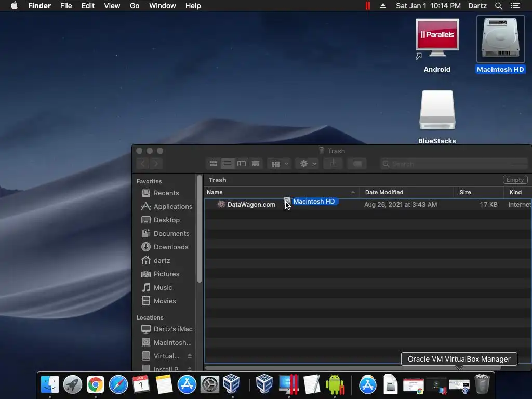532x399 pixels.
Task: Open Safari from the Dock
Action: [118, 385]
